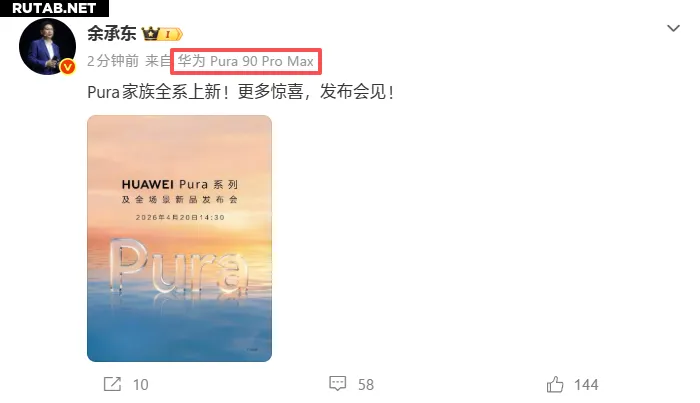Click the like count 144
The image size is (700, 403).
tap(586, 385)
